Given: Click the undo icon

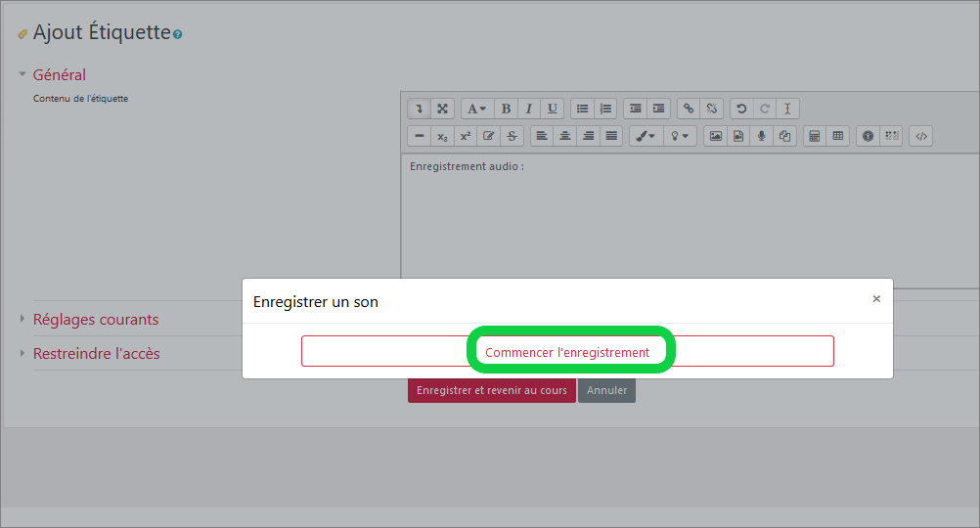Looking at the screenshot, I should pyautogui.click(x=742, y=109).
